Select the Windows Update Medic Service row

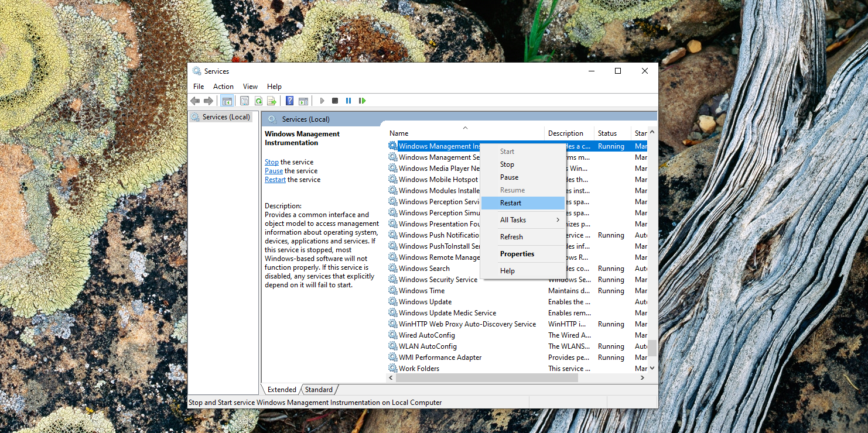(447, 313)
